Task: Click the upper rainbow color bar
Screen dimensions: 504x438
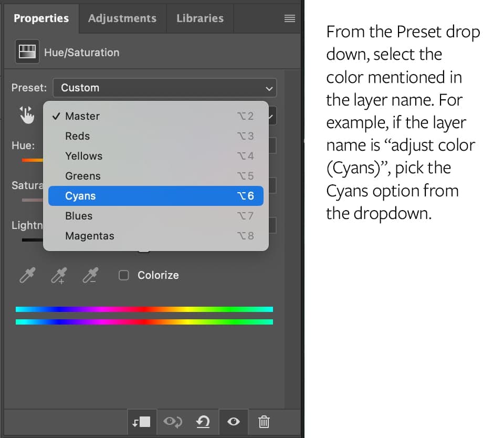Action: 144,309
